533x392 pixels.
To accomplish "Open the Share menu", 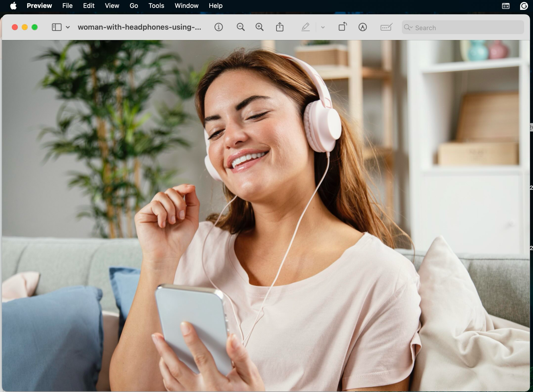I will [x=280, y=27].
